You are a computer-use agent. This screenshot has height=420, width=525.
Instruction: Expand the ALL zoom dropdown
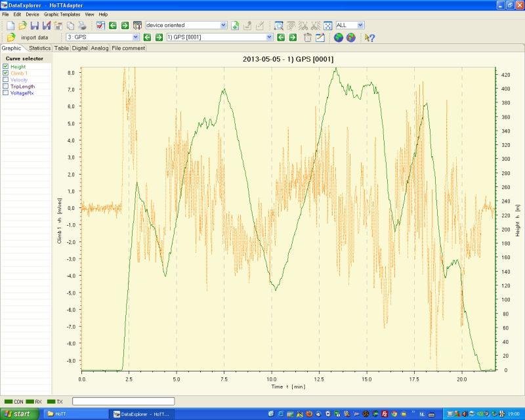(x=360, y=25)
